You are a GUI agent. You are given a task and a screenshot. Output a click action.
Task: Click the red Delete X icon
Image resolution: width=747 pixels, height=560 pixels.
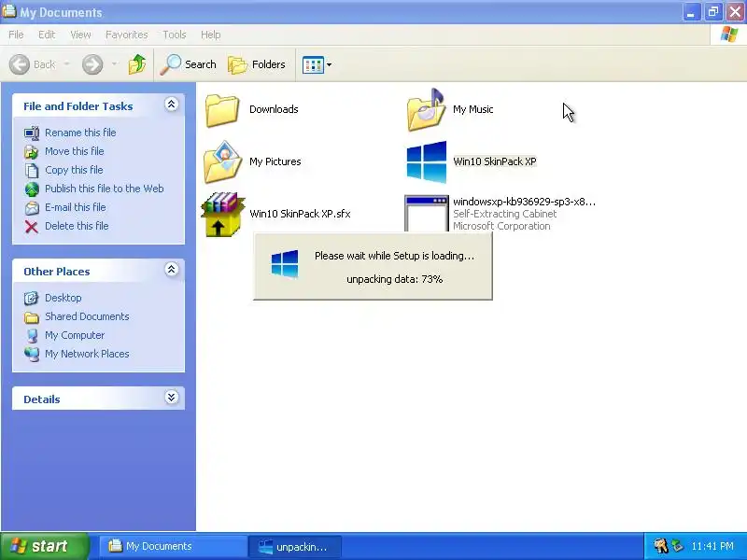point(32,227)
